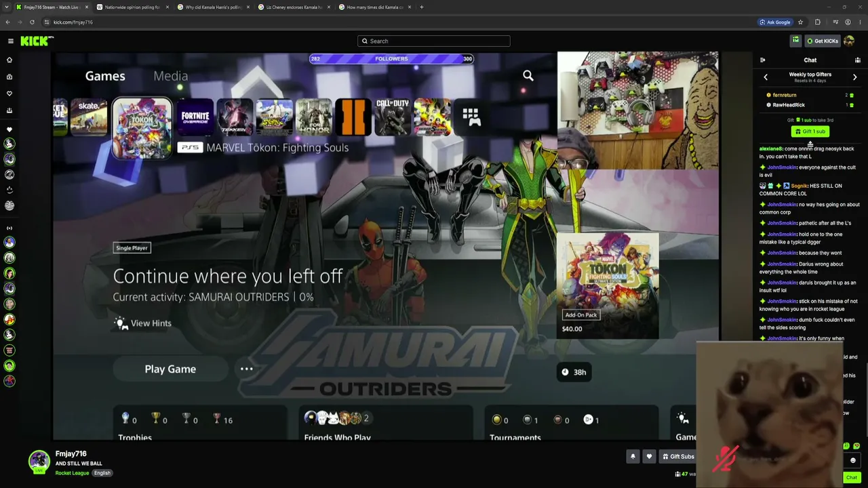The image size is (868, 488).
Task: Switch to the Nationwide opinion polling tab
Action: coord(132,7)
